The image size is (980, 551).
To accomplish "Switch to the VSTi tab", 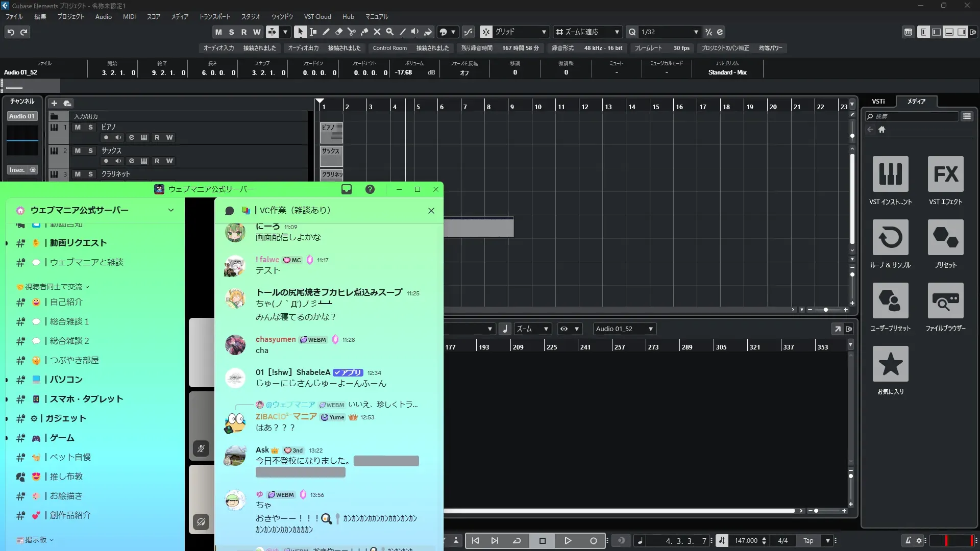I will tap(878, 102).
